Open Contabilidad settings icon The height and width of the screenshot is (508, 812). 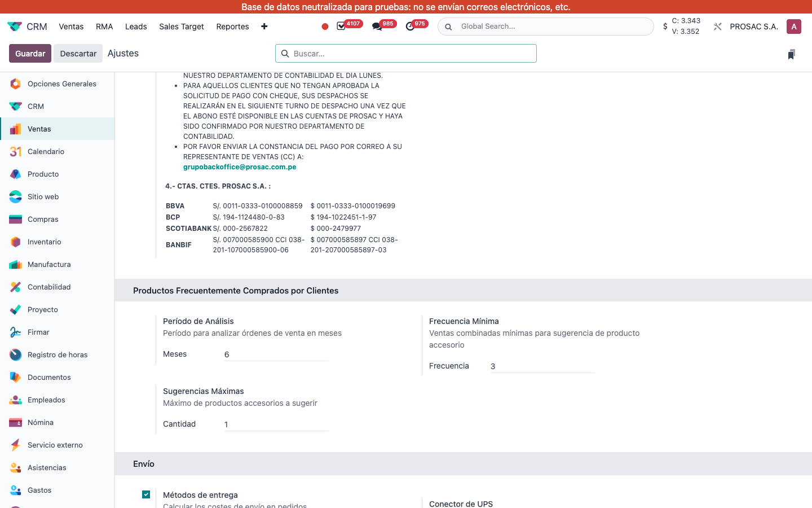[x=16, y=287]
